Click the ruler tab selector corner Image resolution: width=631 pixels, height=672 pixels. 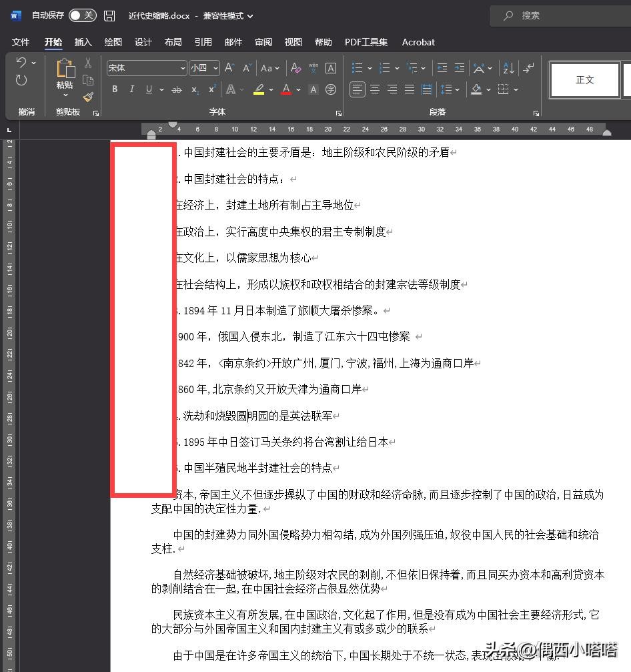9,129
